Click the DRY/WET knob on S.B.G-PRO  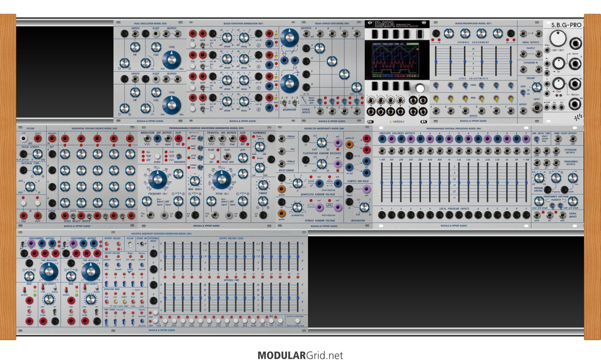tap(559, 39)
